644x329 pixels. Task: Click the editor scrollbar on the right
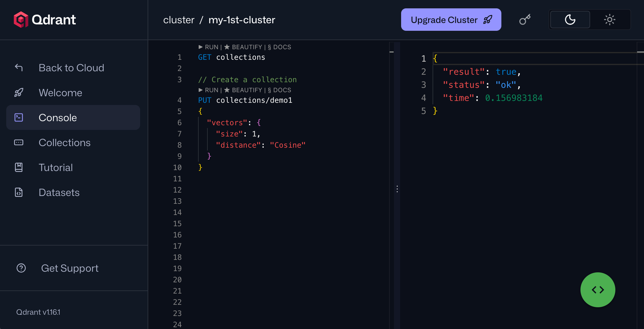coord(391,52)
